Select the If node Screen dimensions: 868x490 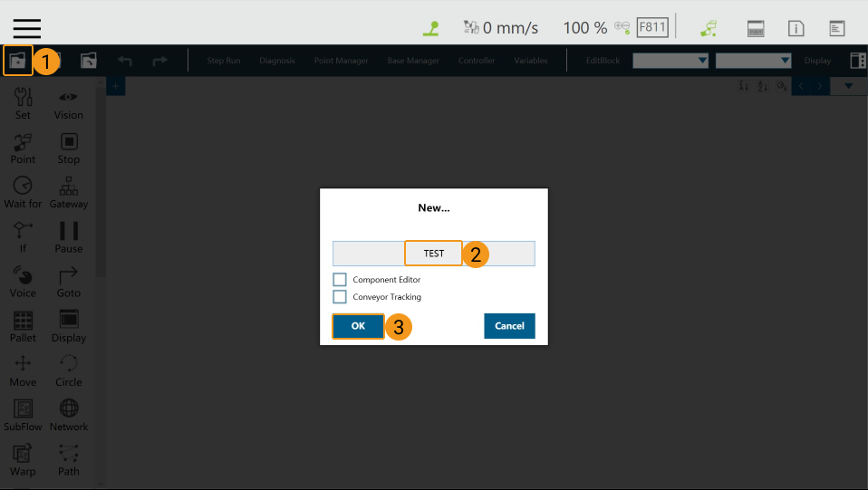click(23, 237)
